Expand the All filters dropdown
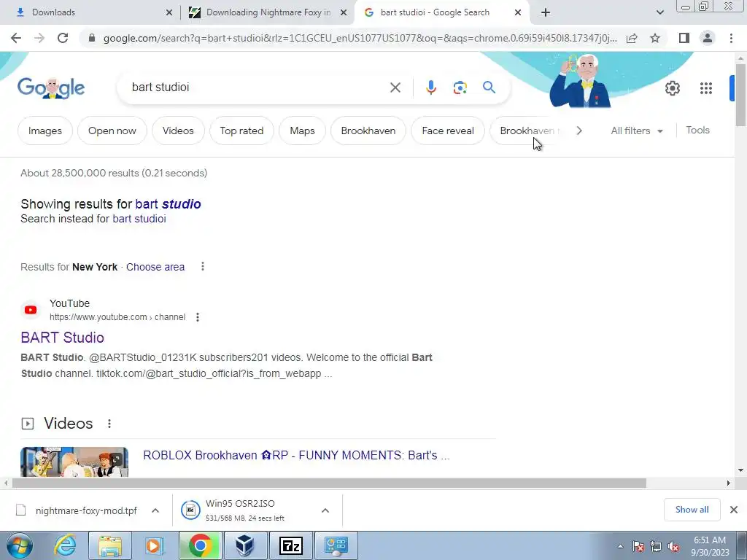747x560 pixels. click(x=636, y=131)
